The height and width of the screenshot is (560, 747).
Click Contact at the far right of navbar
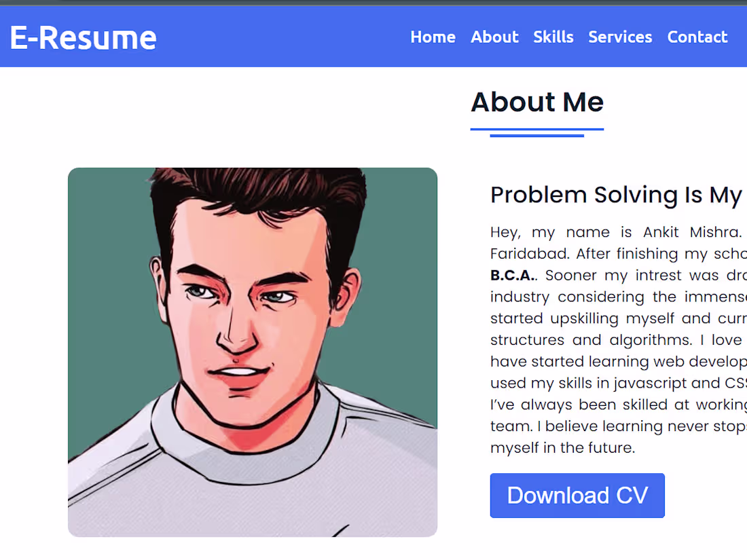[x=697, y=37]
